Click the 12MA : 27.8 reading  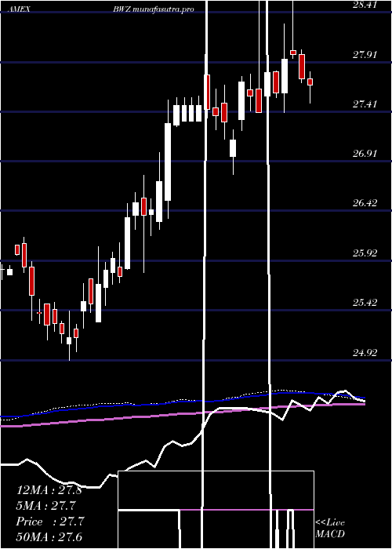pyautogui.click(x=49, y=490)
